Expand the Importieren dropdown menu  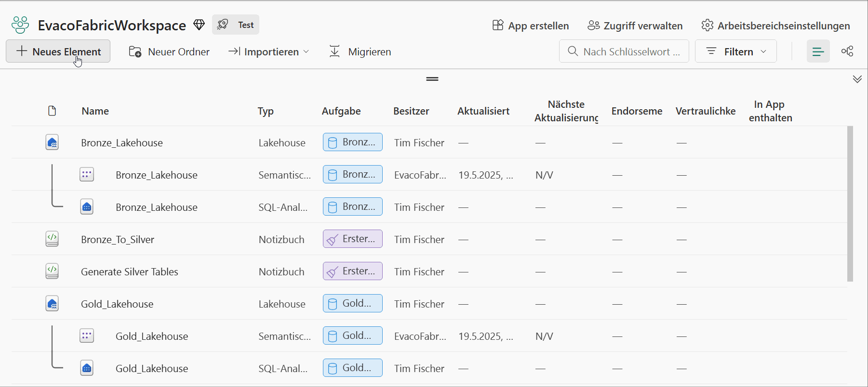point(269,52)
